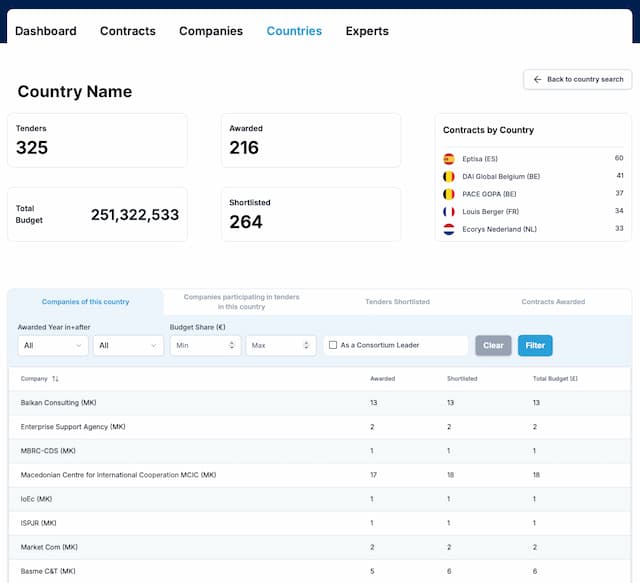The image size is (640, 583).
Task: Click the back arrow icon in country search button
Action: (x=537, y=79)
